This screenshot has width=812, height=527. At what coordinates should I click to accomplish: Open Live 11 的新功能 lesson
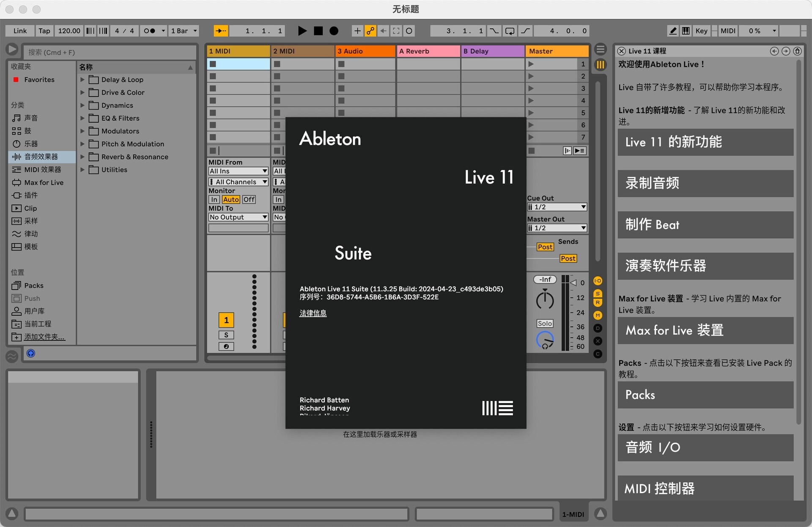click(x=705, y=142)
